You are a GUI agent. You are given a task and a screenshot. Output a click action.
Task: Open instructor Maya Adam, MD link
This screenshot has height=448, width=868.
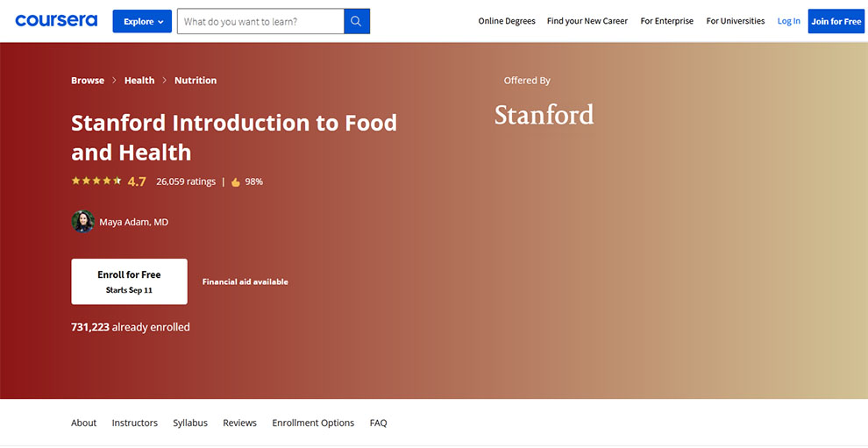click(134, 222)
